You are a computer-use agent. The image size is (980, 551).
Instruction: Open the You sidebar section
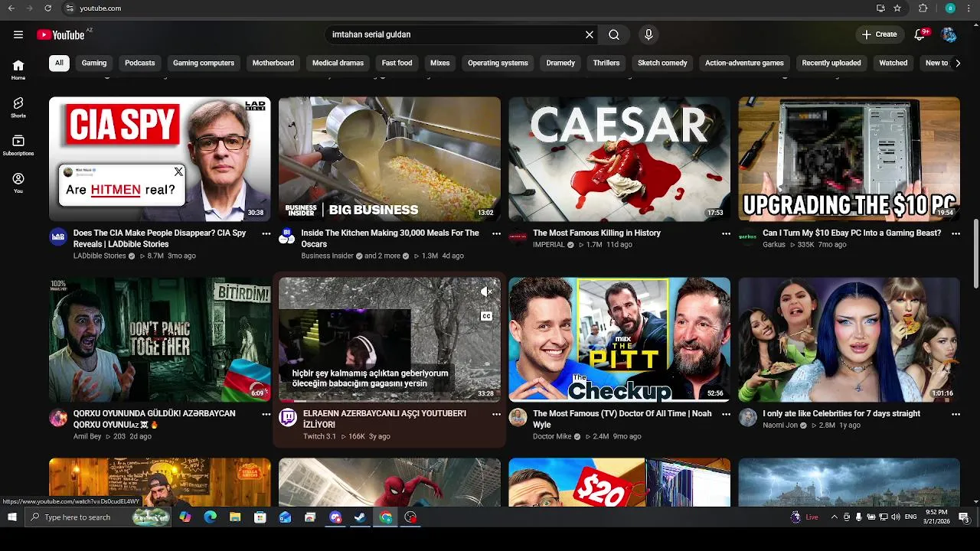click(x=18, y=183)
